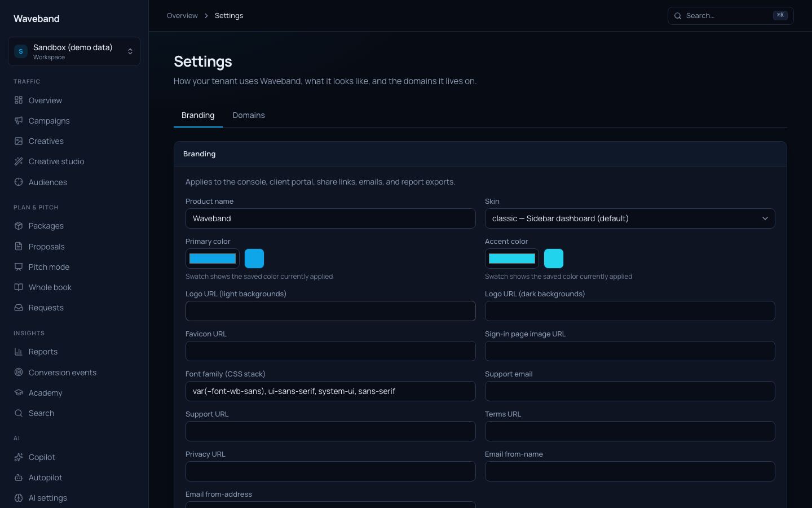Click the Pitch mode presentation icon
This screenshot has width=812, height=508.
[19, 267]
